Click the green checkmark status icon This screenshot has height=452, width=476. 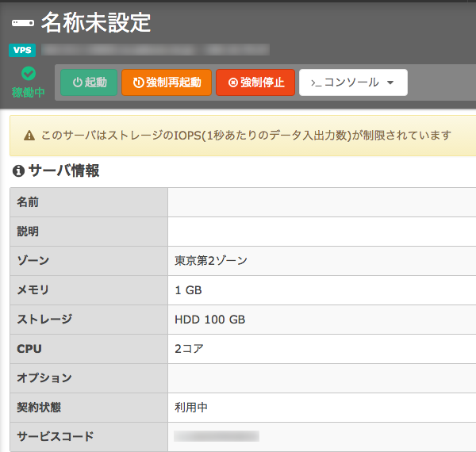point(29,74)
